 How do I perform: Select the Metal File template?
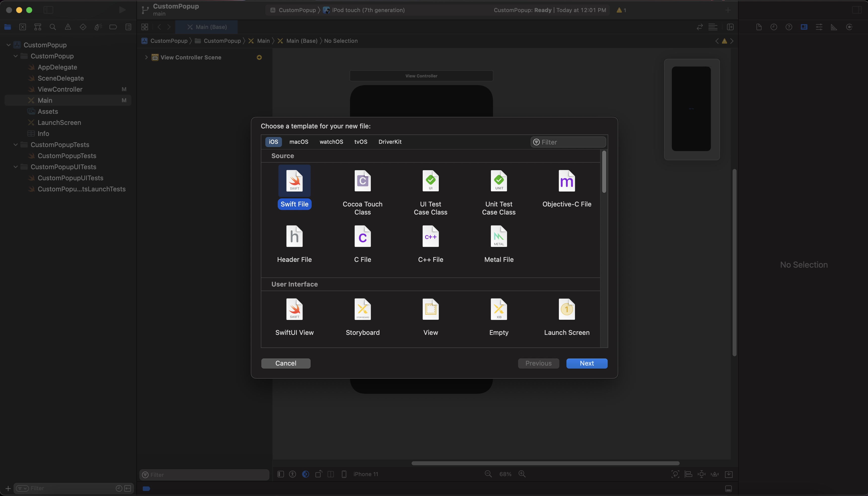(x=498, y=244)
